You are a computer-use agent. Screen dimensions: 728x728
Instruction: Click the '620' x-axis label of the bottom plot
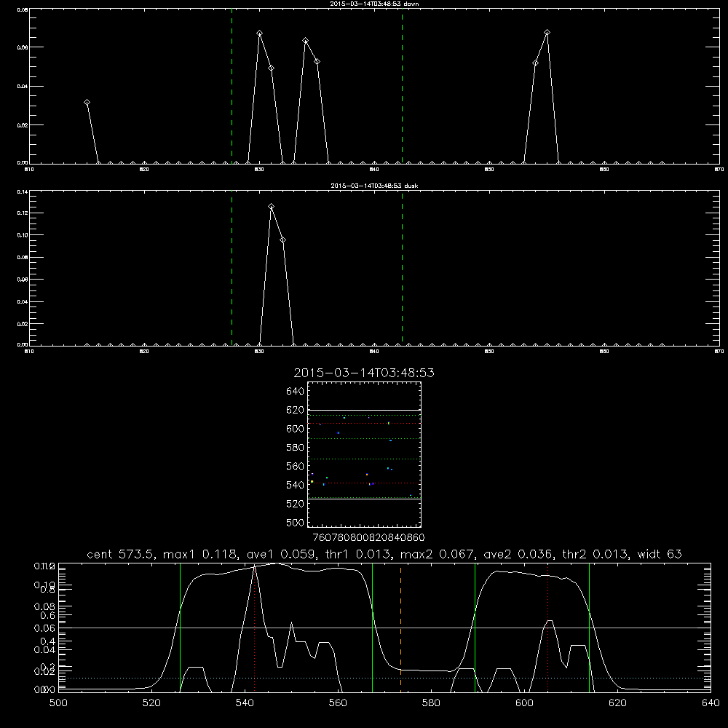point(617,703)
